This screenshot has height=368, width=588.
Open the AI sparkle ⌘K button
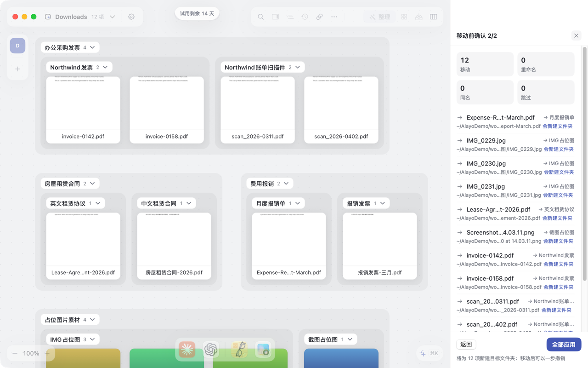coord(429,353)
